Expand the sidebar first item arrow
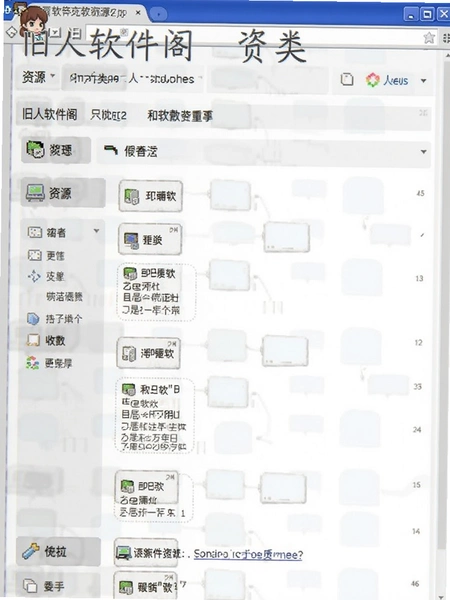Viewport: 450px width, 600px height. click(96, 231)
